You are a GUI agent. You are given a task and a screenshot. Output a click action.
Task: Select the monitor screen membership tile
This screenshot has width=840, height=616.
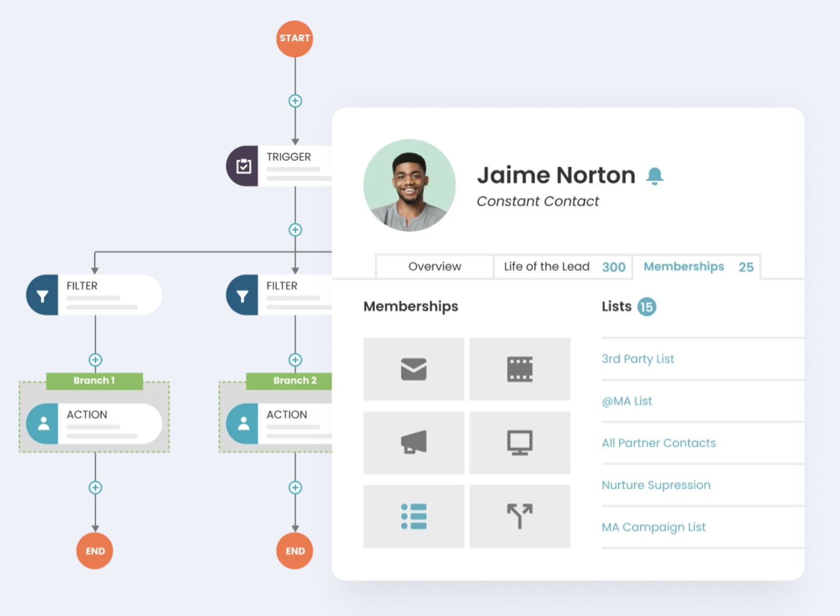point(520,443)
